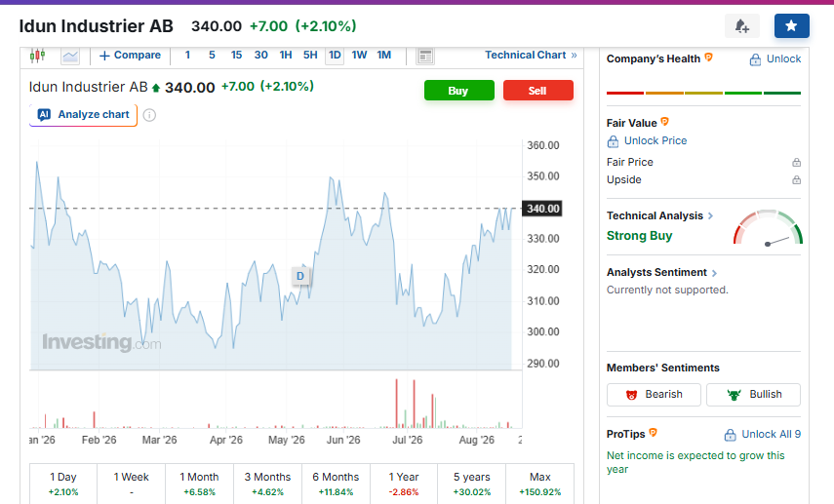Click the Fair Value Pro badge icon
The height and width of the screenshot is (504, 834).
click(665, 122)
